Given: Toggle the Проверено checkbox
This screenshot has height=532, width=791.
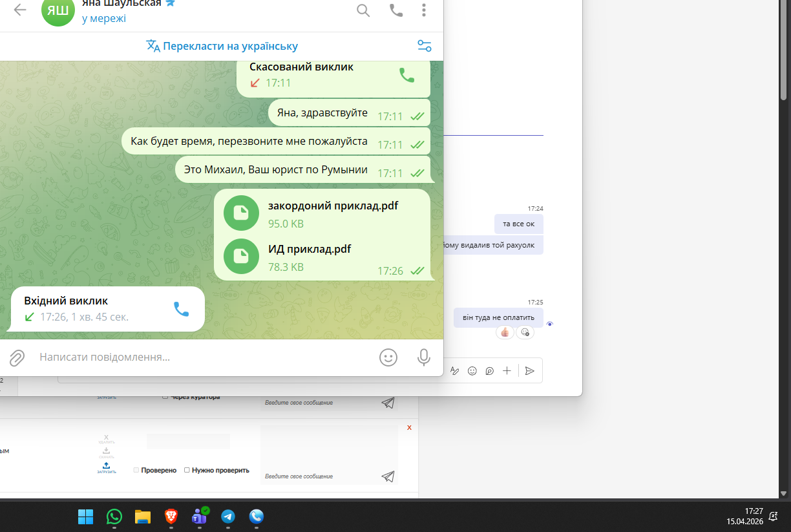Looking at the screenshot, I should point(136,470).
